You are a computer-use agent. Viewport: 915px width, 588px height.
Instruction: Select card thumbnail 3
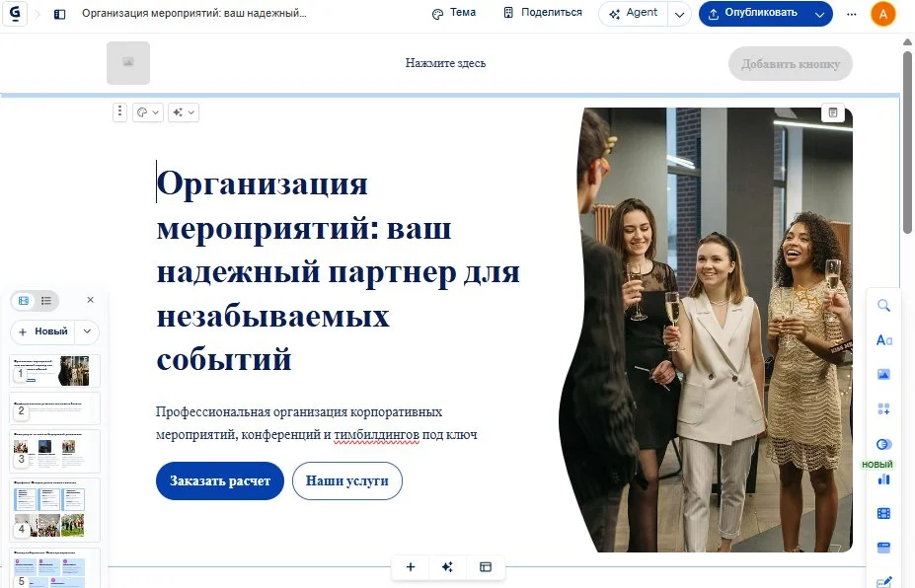click(54, 451)
